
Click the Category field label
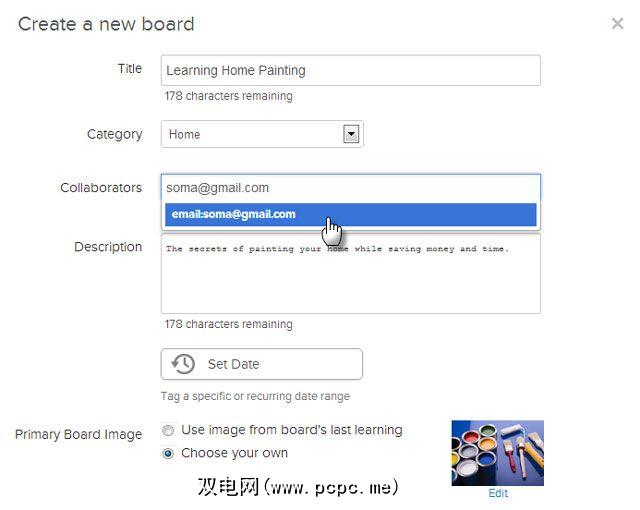click(115, 134)
